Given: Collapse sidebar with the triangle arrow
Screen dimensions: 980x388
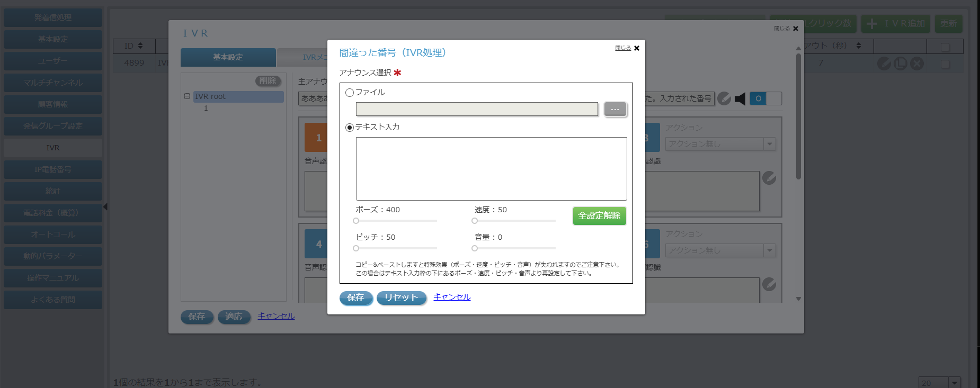Looking at the screenshot, I should coord(105,207).
